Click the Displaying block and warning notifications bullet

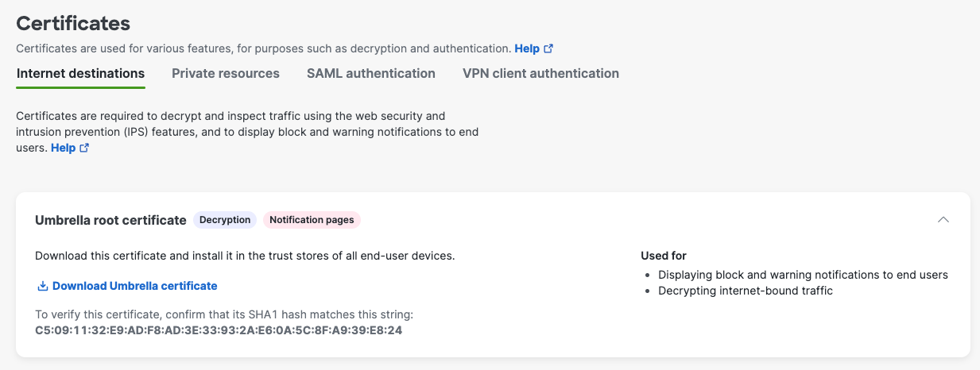click(x=803, y=275)
